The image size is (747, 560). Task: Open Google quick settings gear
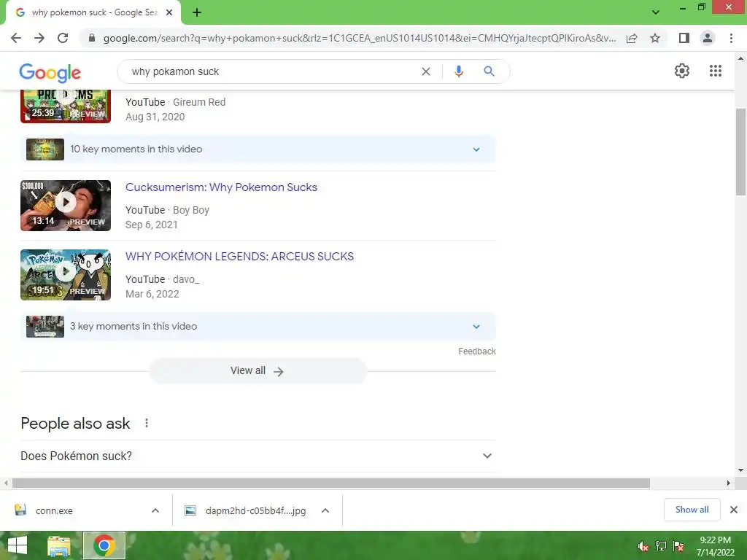point(682,71)
